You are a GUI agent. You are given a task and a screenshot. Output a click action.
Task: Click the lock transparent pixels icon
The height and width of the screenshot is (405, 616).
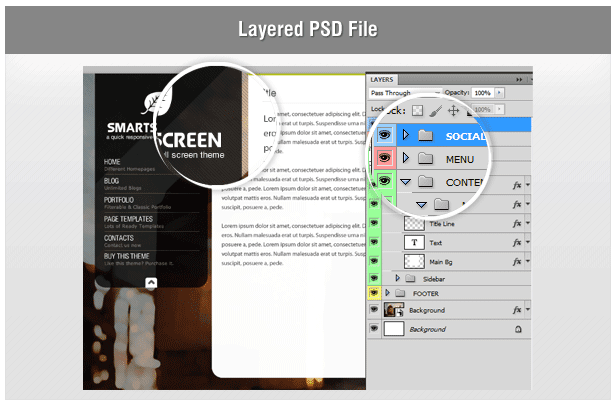[417, 111]
